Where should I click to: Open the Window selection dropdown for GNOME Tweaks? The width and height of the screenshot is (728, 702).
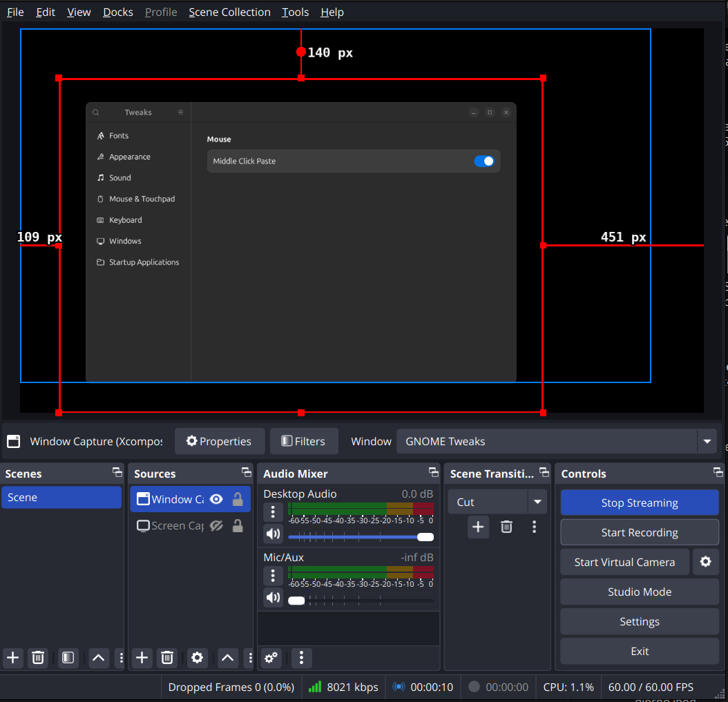[706, 441]
